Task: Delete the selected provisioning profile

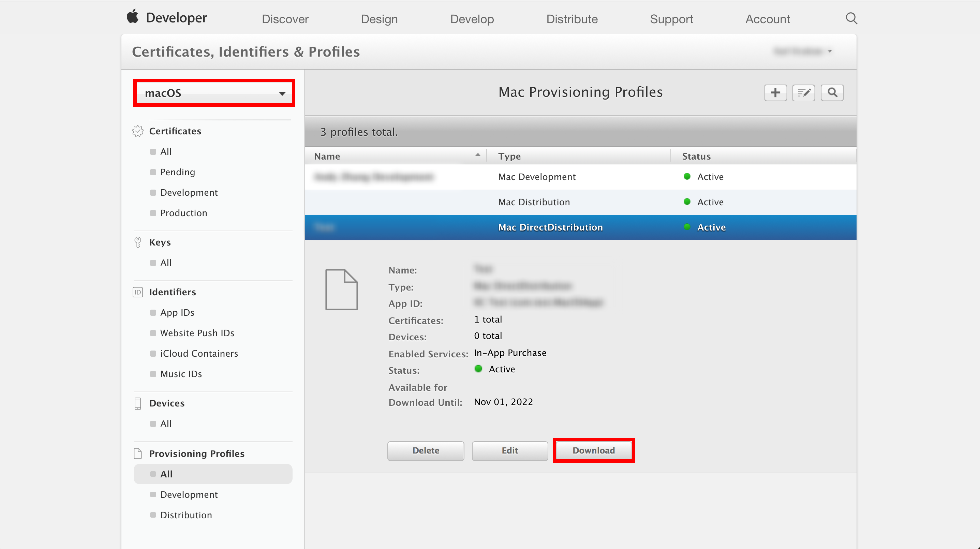Action: coord(426,450)
